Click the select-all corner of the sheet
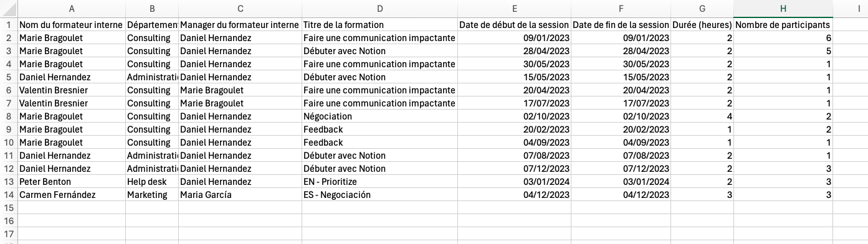 [x=9, y=9]
